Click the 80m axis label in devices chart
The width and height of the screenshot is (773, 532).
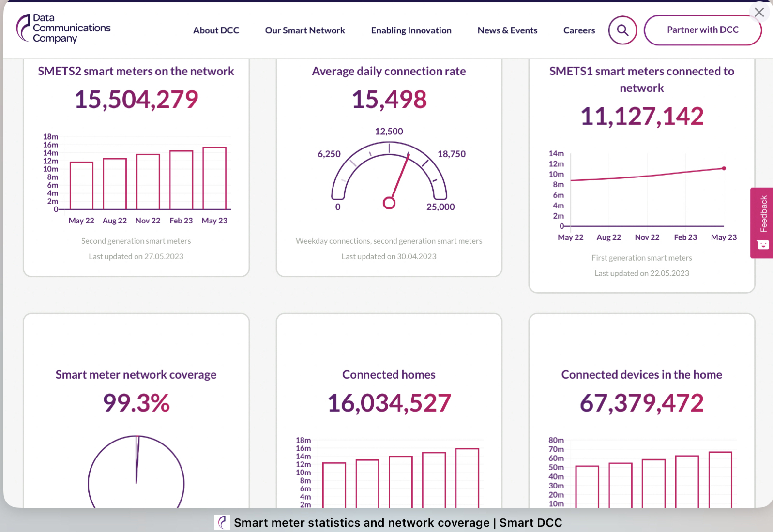pos(556,440)
